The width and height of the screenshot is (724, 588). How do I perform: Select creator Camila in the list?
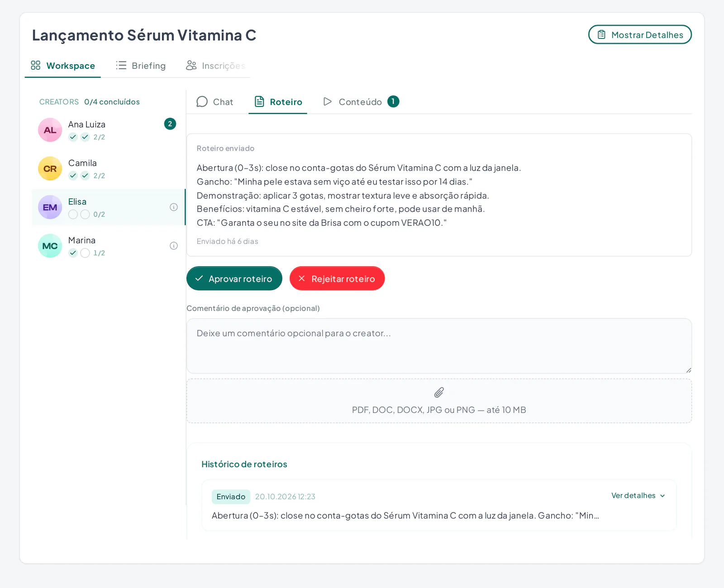tap(109, 169)
